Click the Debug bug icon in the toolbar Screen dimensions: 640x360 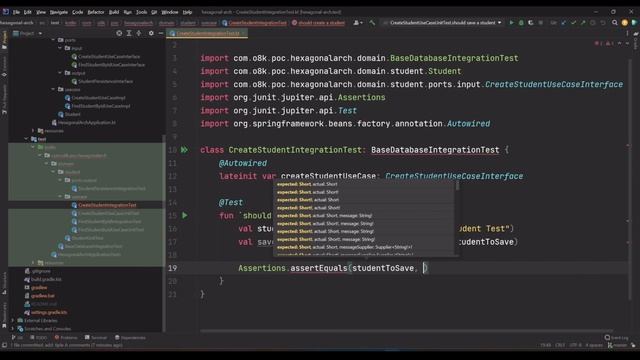click(x=521, y=23)
